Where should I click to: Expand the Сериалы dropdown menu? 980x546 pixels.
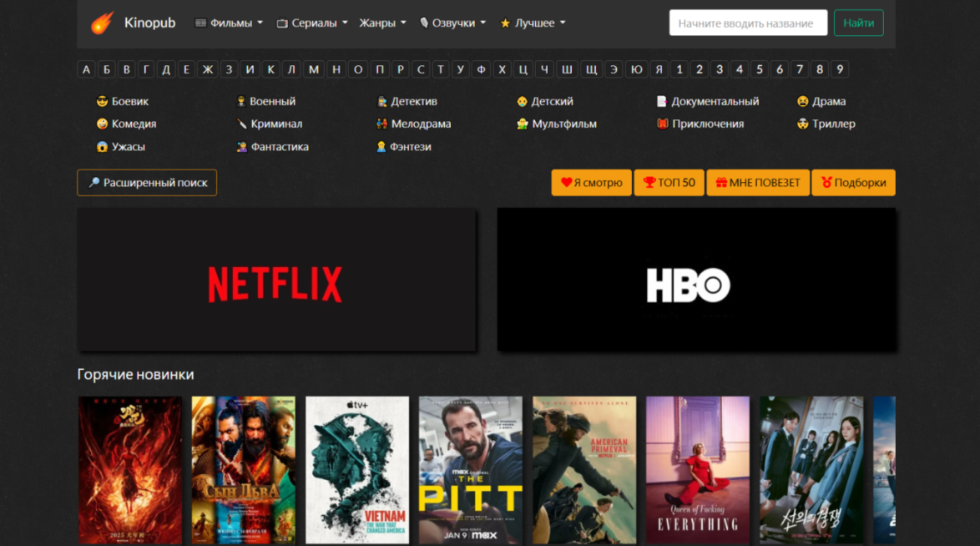pos(312,23)
